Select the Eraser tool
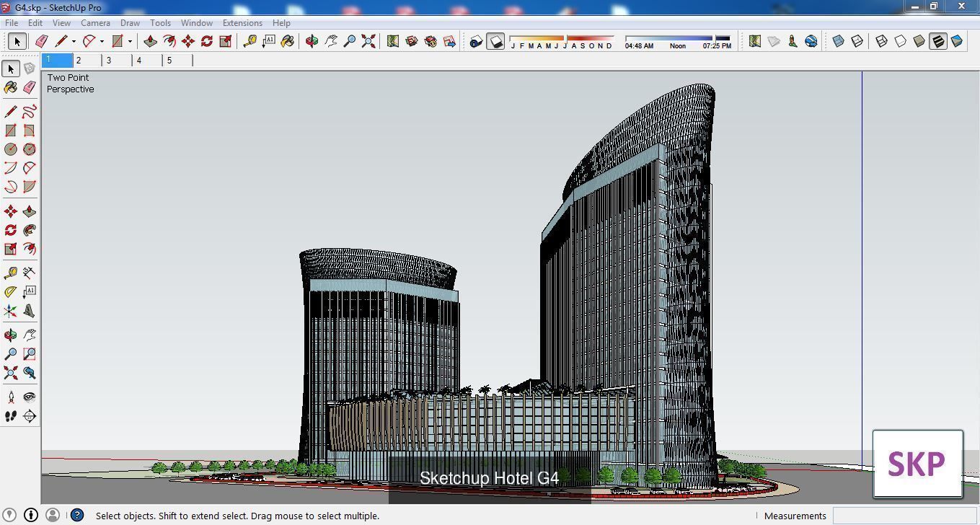 [x=41, y=41]
